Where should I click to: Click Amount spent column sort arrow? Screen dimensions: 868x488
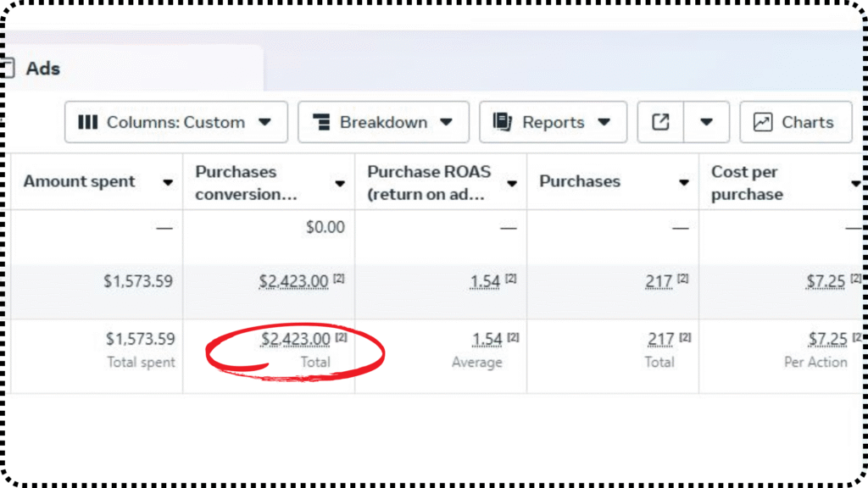(168, 183)
